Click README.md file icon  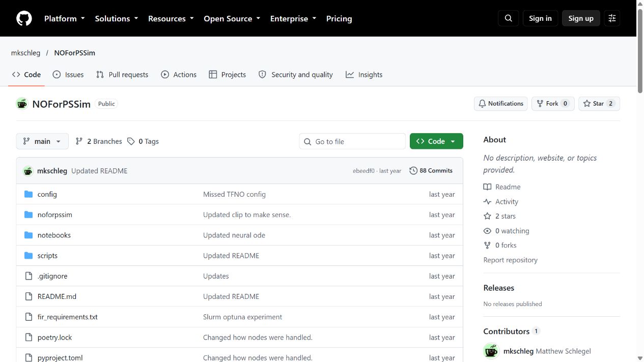point(29,296)
